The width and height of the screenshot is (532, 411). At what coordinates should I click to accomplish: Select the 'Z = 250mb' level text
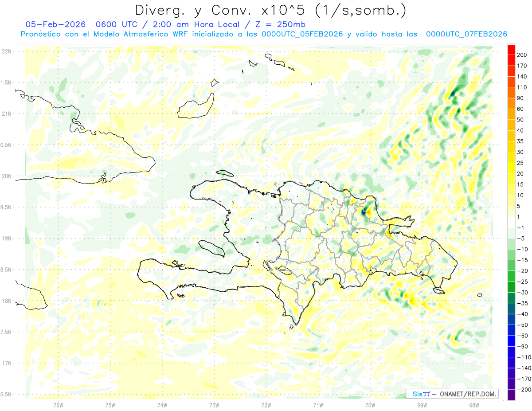[x=282, y=24]
